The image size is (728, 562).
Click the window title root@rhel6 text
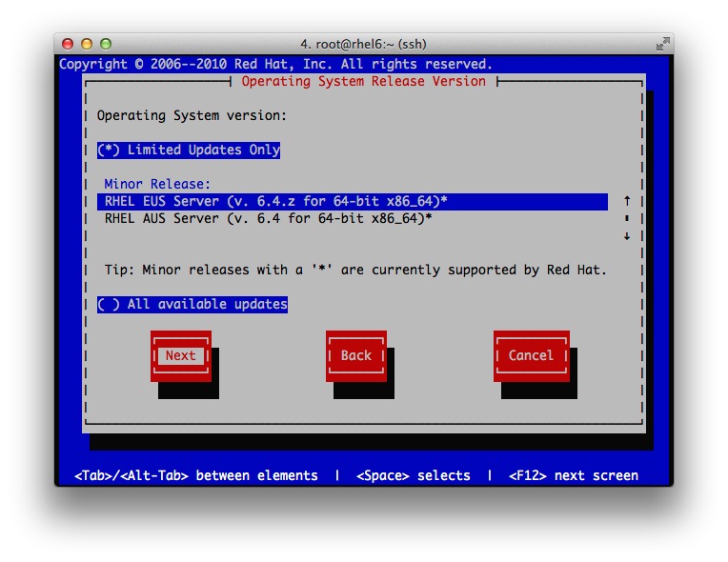click(x=364, y=44)
